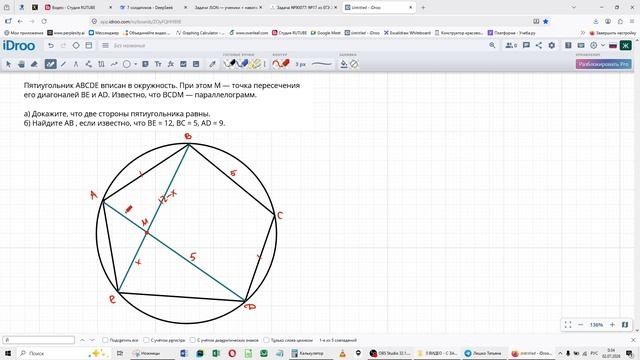The width and height of the screenshot is (640, 360).
Task: Select the hand pan tool
Action: click(21, 64)
